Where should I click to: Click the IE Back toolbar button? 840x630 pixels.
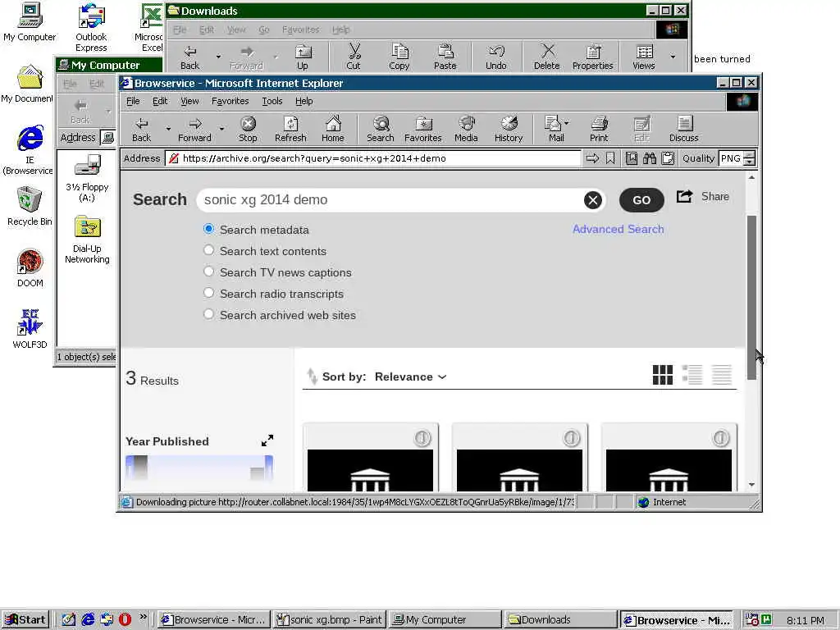(141, 129)
